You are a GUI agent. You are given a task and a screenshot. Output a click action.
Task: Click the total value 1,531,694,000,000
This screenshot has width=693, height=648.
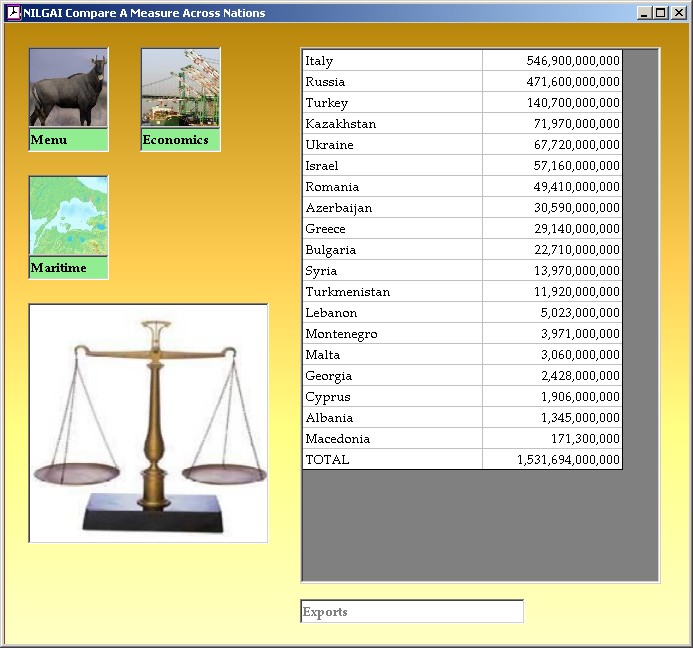552,460
